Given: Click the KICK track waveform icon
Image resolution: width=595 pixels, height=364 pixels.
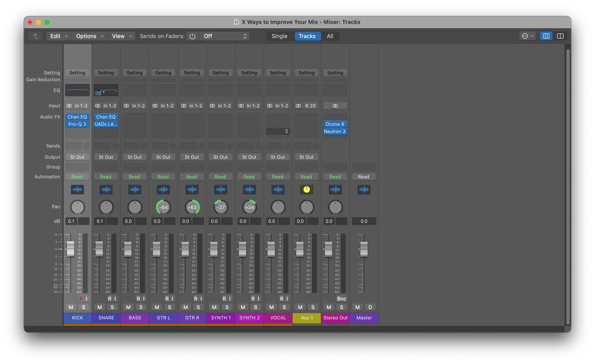Looking at the screenshot, I should (77, 190).
